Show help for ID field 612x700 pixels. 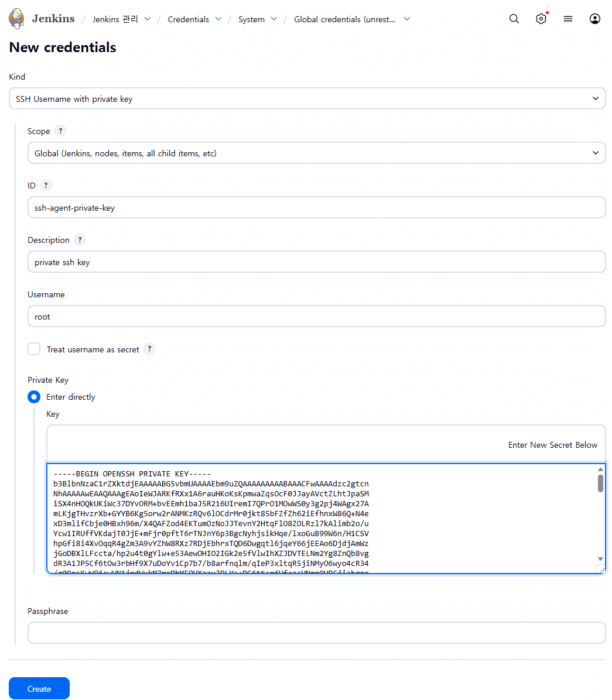pos(46,186)
